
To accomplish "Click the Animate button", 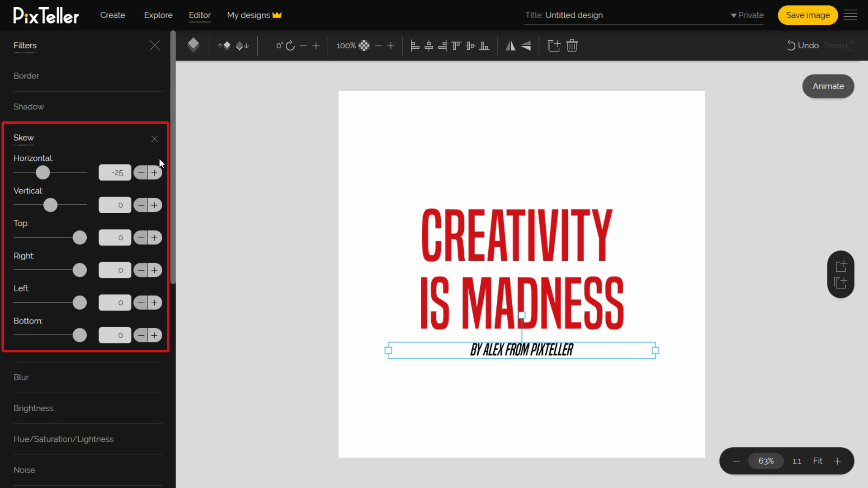I will click(x=828, y=86).
